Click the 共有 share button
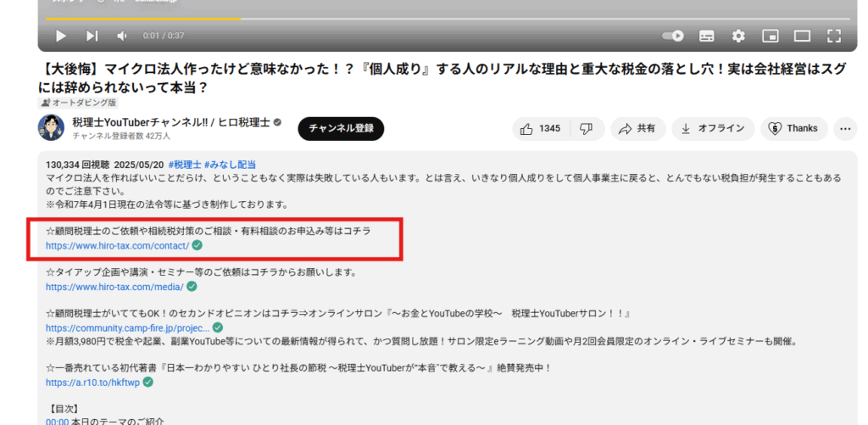 [x=637, y=128]
